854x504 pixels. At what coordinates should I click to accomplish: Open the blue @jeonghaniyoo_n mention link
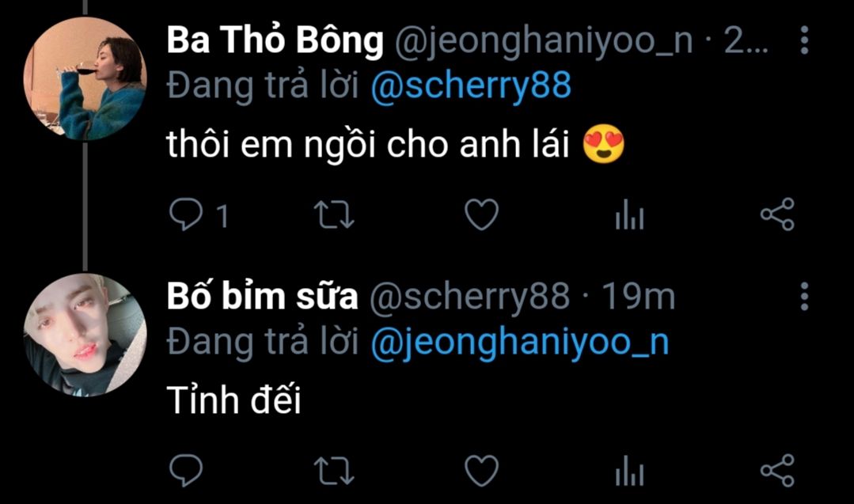pyautogui.click(x=519, y=342)
